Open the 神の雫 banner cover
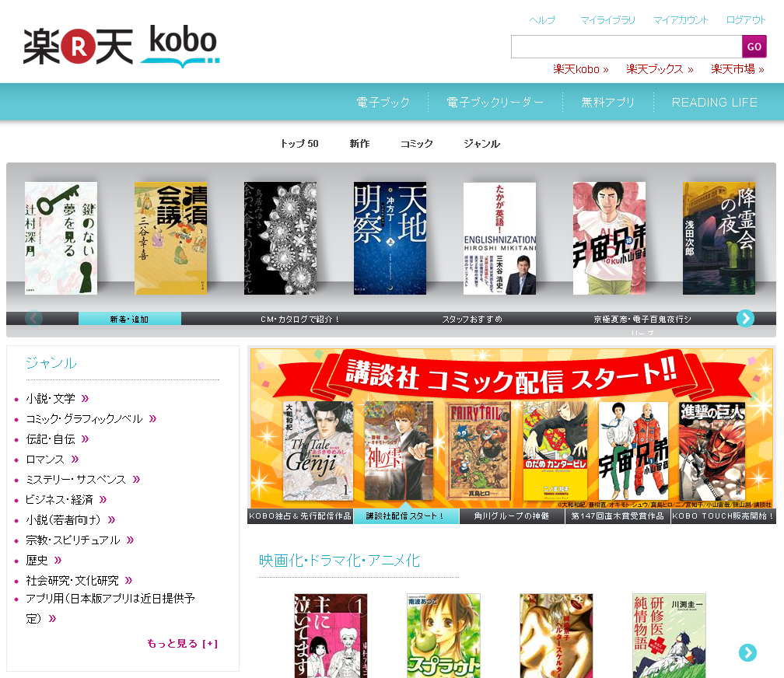 399,451
